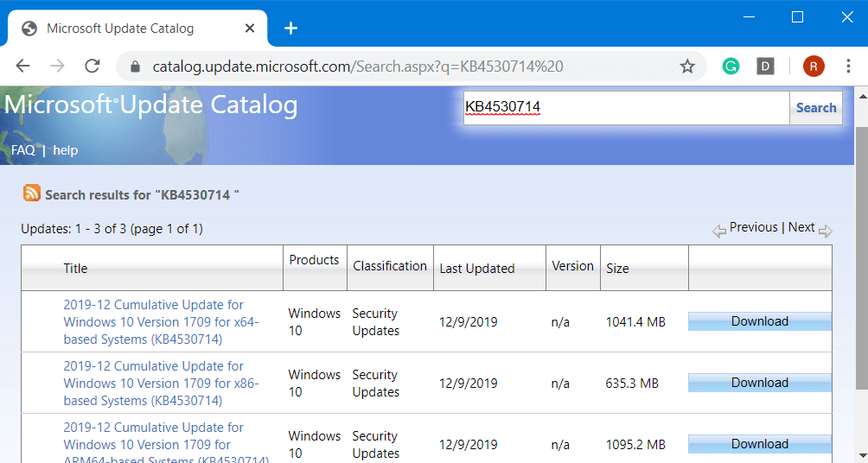Close the Microsoft Update Catalog tab
868x463 pixels.
(x=250, y=29)
